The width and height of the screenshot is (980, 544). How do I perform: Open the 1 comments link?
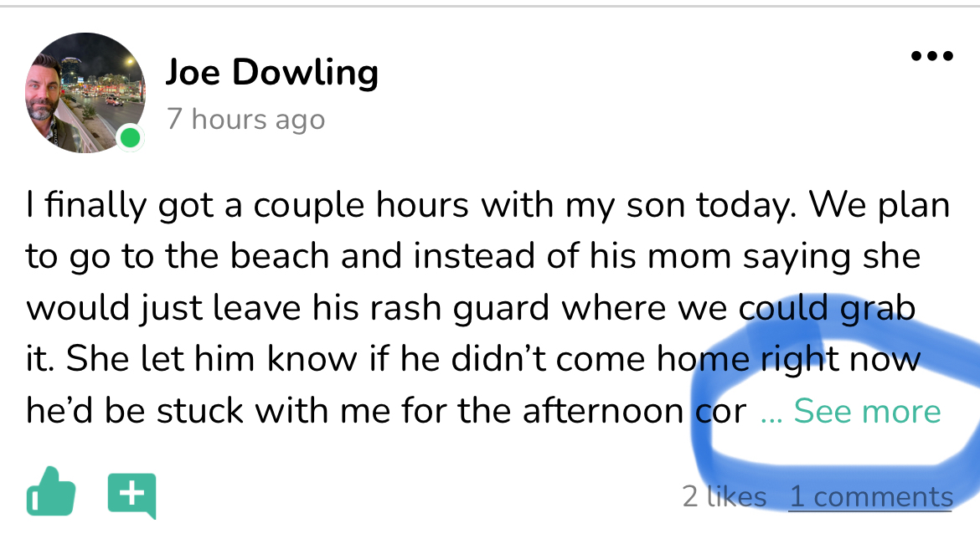871,497
